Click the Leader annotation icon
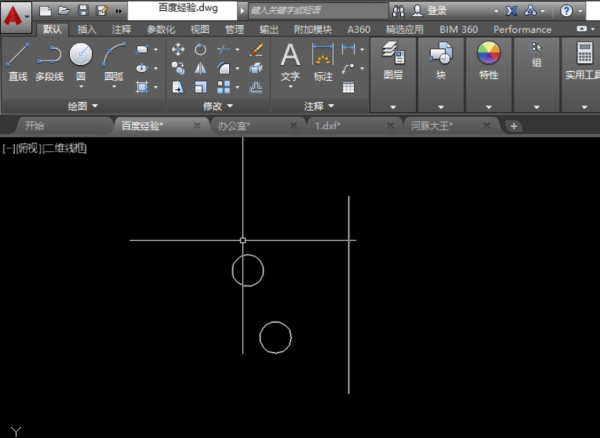The height and width of the screenshot is (438, 600). [348, 68]
